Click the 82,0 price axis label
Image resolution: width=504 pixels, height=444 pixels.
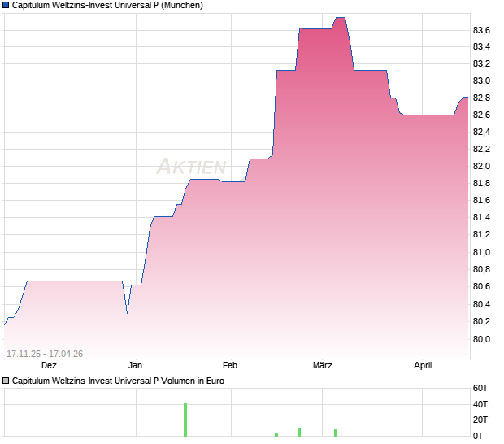[x=481, y=166]
